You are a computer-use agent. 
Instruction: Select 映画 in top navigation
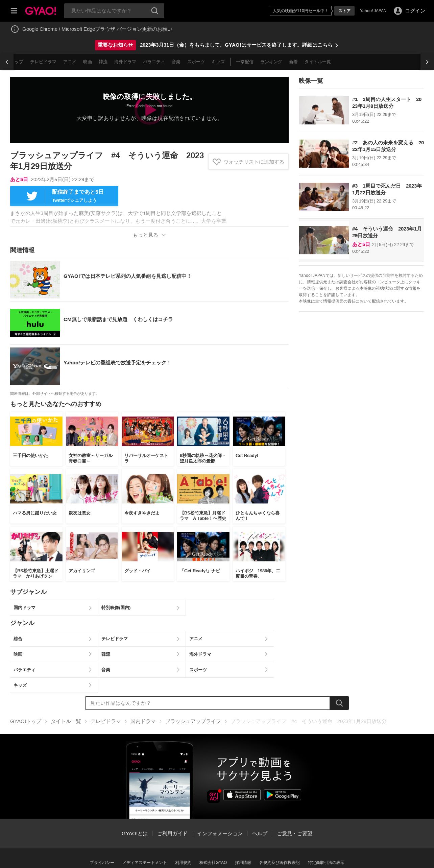pos(88,62)
